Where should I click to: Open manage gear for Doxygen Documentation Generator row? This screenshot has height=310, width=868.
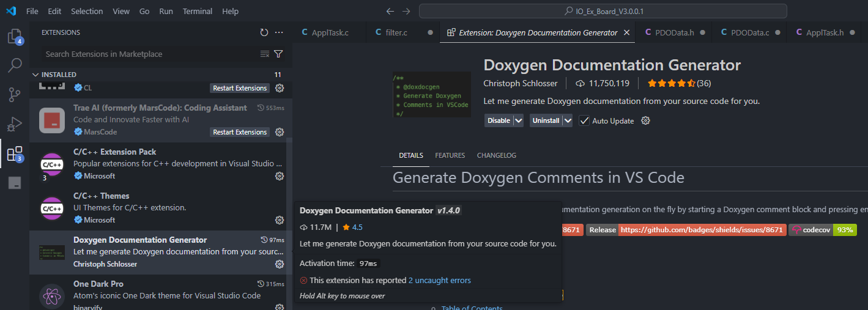[280, 264]
